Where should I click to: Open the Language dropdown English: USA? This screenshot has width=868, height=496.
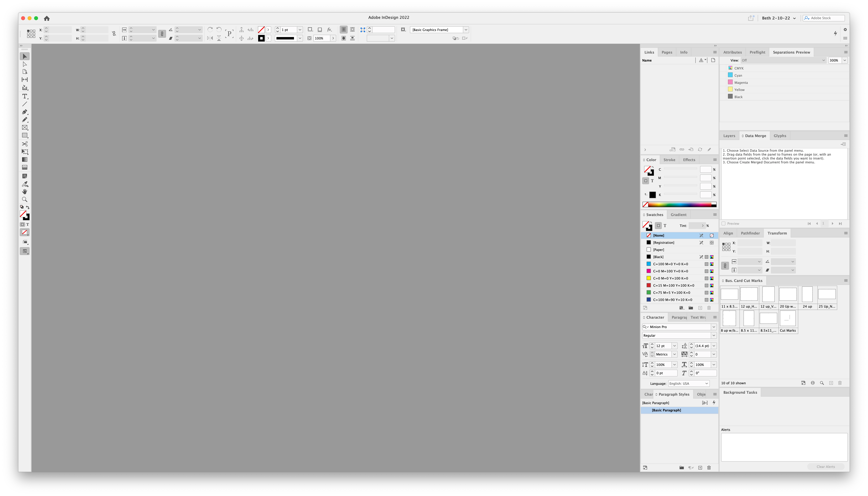[689, 383]
